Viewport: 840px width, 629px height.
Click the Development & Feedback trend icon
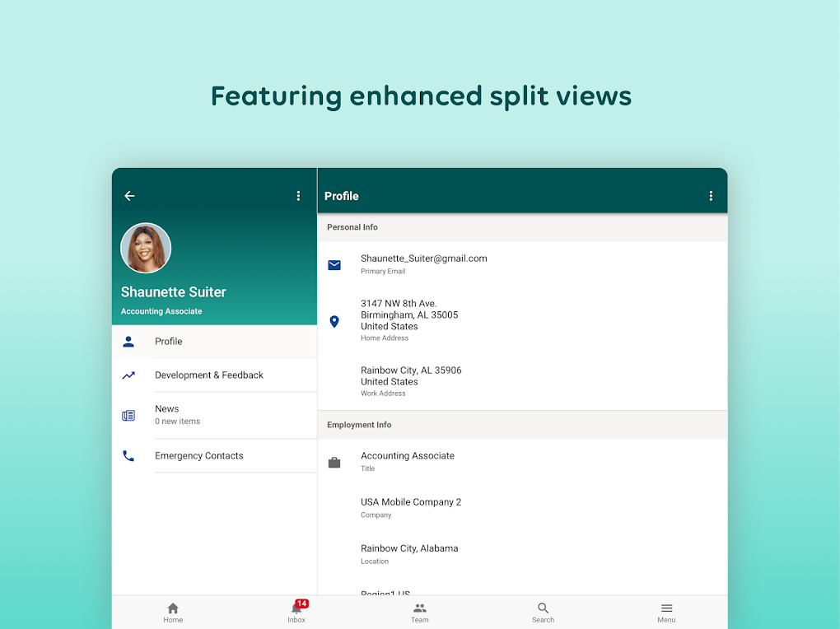pyautogui.click(x=128, y=375)
